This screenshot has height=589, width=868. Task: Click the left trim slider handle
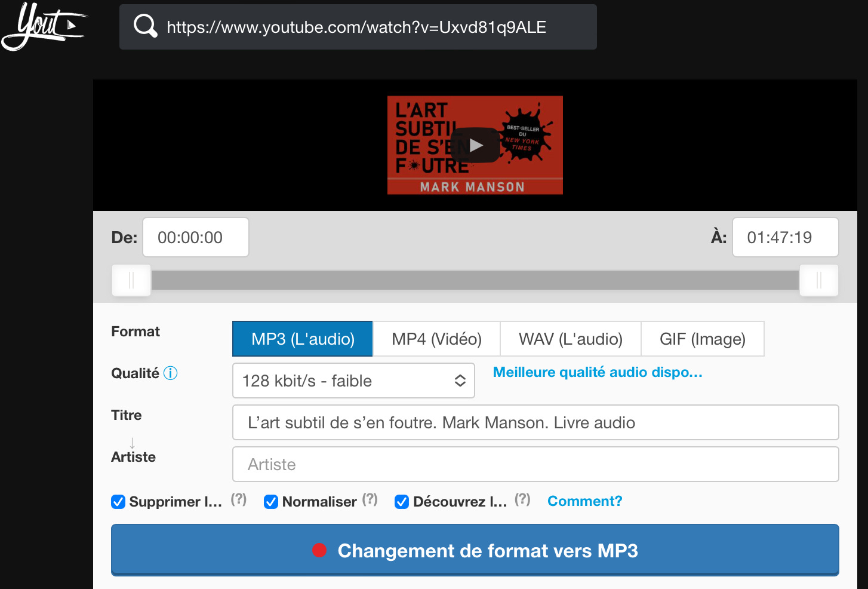(131, 280)
